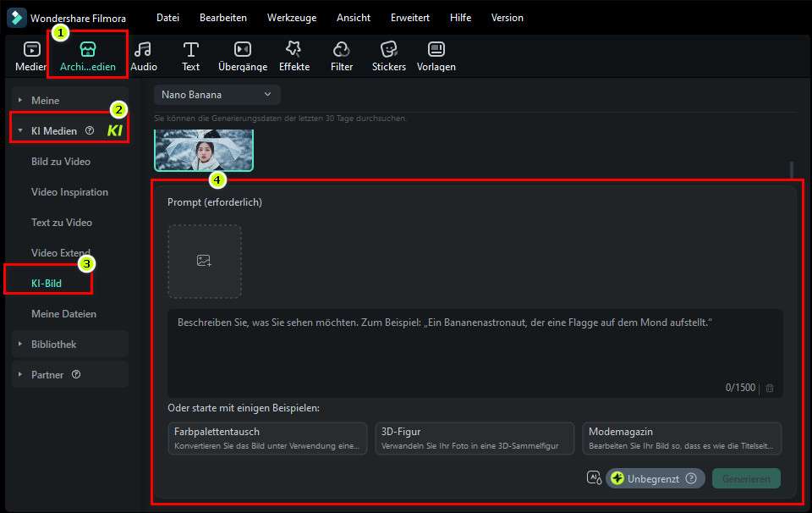This screenshot has width=812, height=513.
Task: Click the prompt description text field
Action: (x=474, y=347)
